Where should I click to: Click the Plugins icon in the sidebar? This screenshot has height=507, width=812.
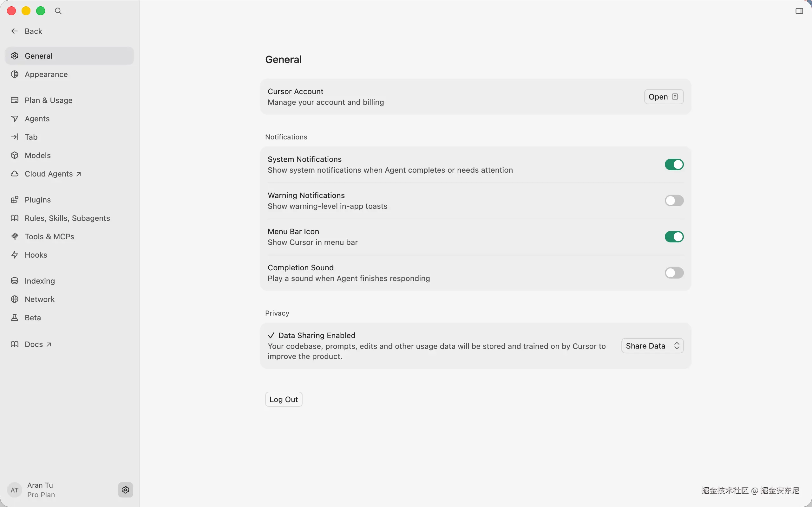[x=14, y=200]
